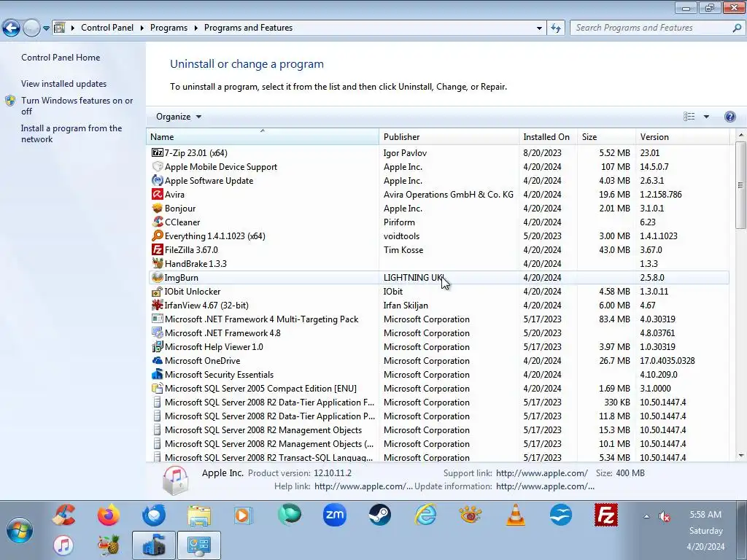Select Microsoft .NET Framework 4.8 row
The image size is (747, 560).
438,332
